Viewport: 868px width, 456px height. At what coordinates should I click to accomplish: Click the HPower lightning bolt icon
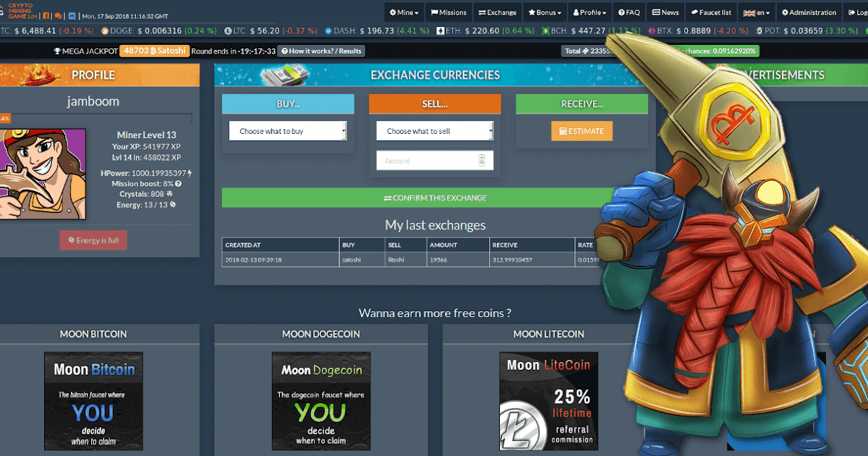[190, 174]
